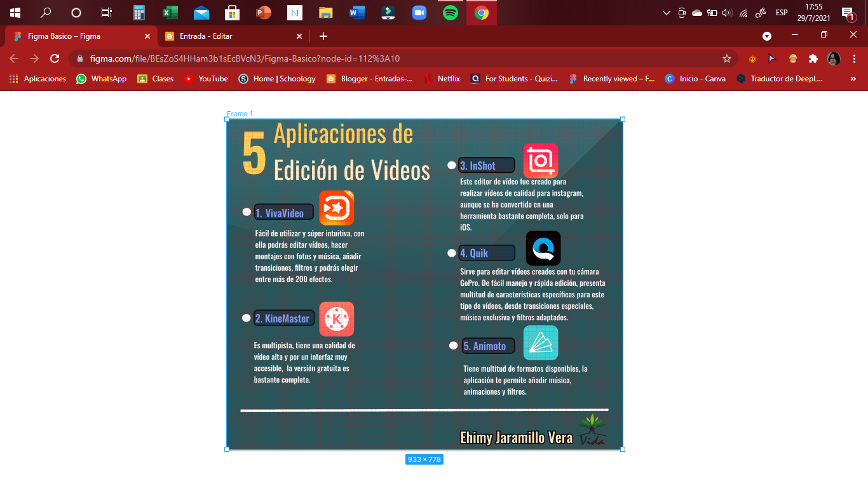This screenshot has width=868, height=488.
Task: Reload the Figma page
Action: [55, 58]
